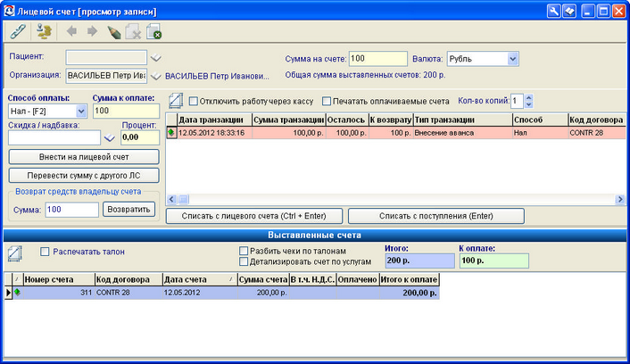Select CONTR 28 cell in invoice row
Viewport: 630px width, 364px height.
coord(128,293)
